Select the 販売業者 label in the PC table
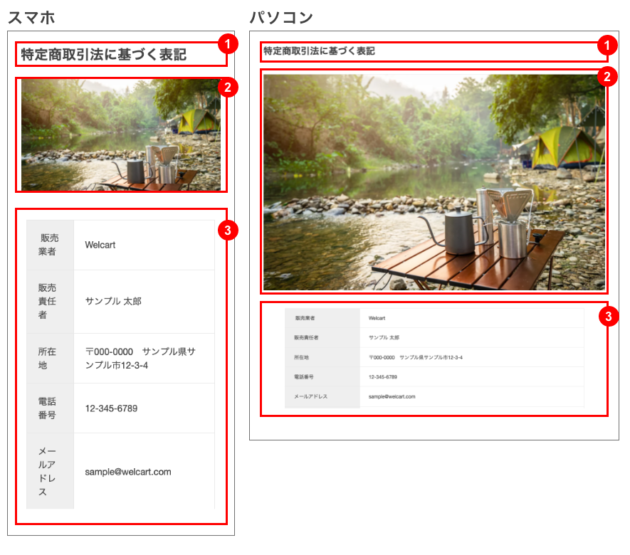 click(x=305, y=318)
